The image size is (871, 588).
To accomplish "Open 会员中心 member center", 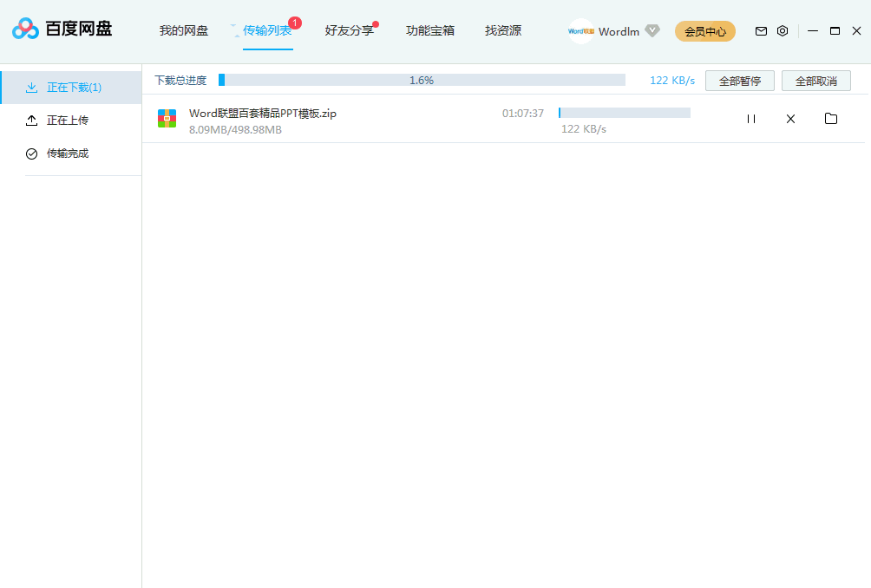I will (x=705, y=31).
